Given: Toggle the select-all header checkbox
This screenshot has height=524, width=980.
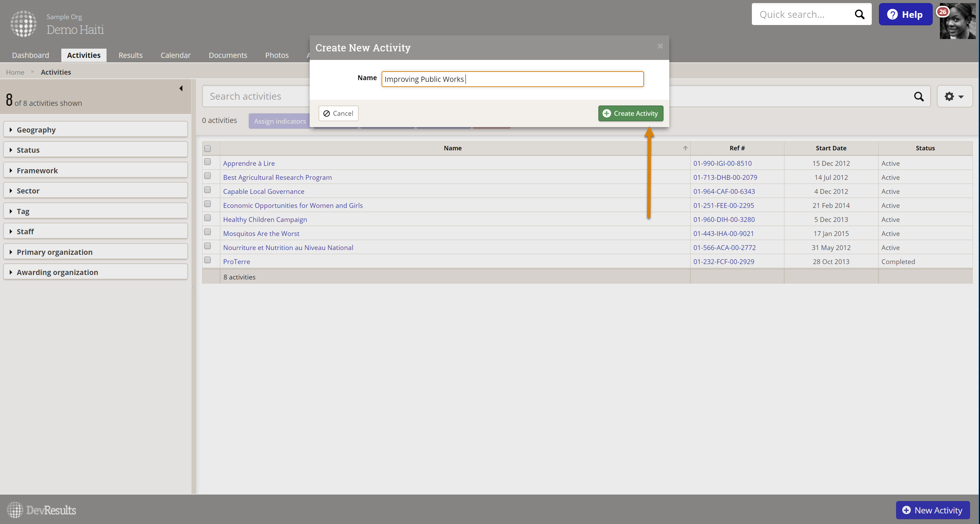Looking at the screenshot, I should click(x=207, y=149).
